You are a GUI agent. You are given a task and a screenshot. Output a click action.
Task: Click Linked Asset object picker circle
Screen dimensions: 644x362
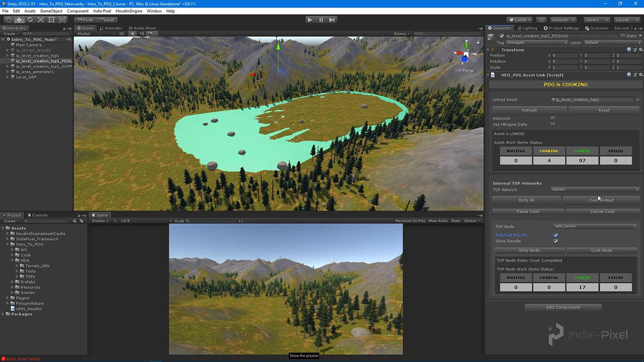pos(637,100)
